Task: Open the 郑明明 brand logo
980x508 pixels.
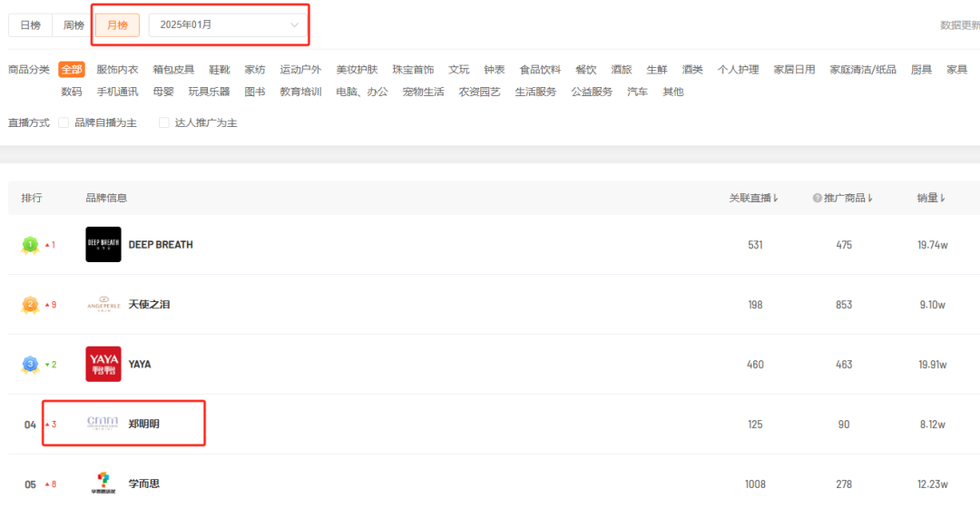Action: [103, 424]
